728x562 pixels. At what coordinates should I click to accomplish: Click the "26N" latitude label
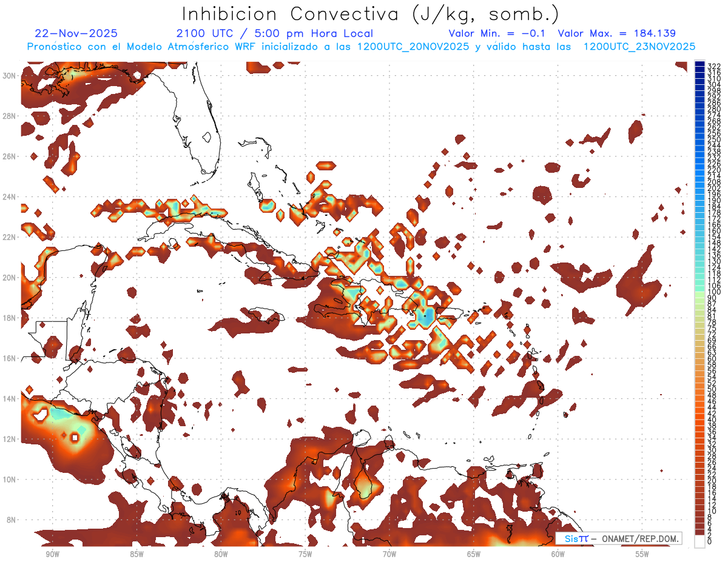click(x=10, y=156)
